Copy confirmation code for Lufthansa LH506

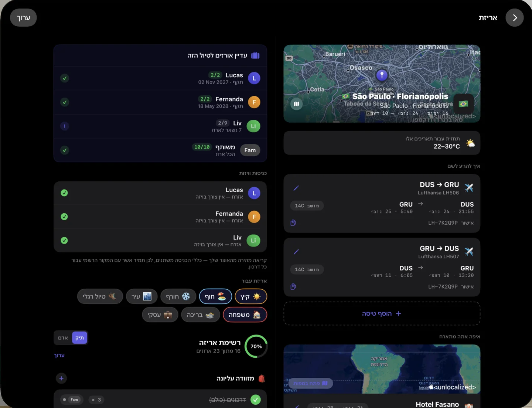coord(293,223)
